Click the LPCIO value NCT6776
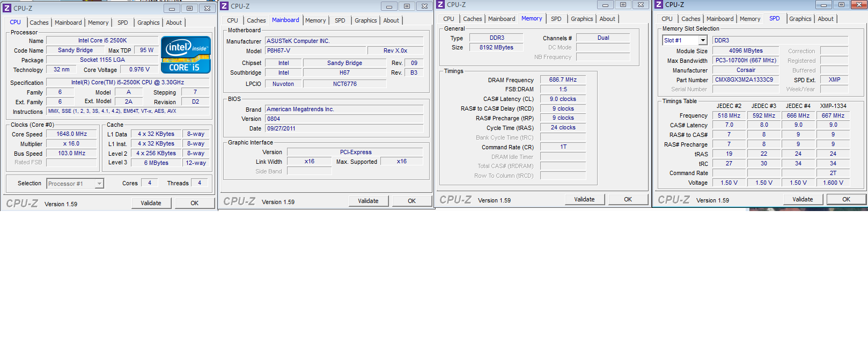The image size is (868, 348). click(x=345, y=84)
